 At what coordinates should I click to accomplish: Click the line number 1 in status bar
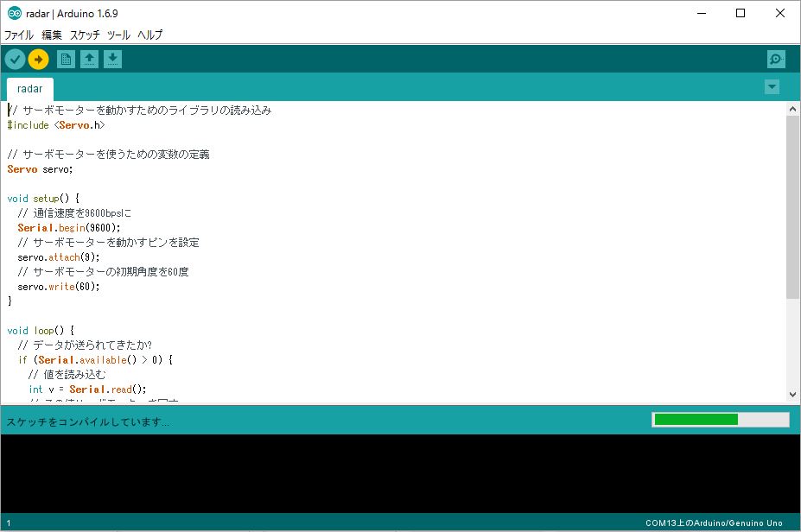tap(9, 523)
